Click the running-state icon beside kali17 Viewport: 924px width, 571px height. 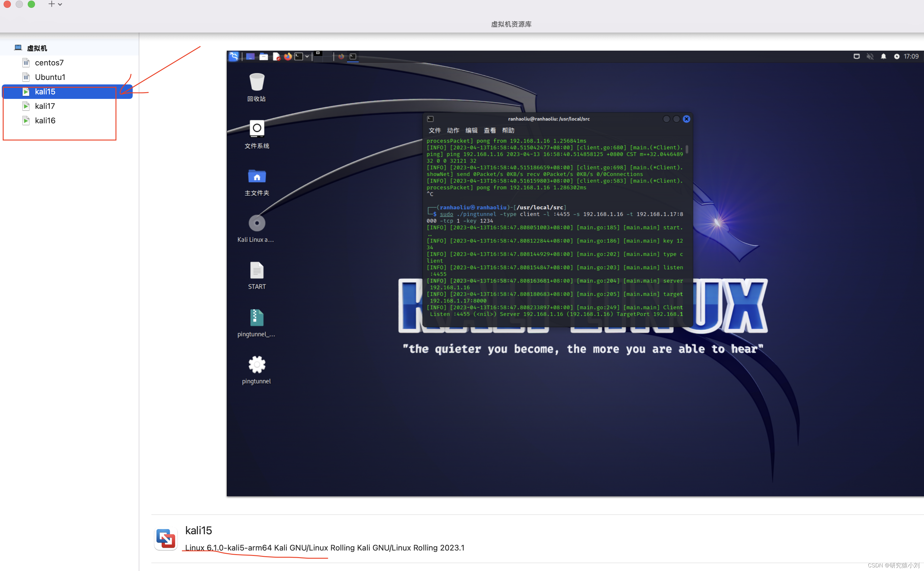(x=26, y=106)
